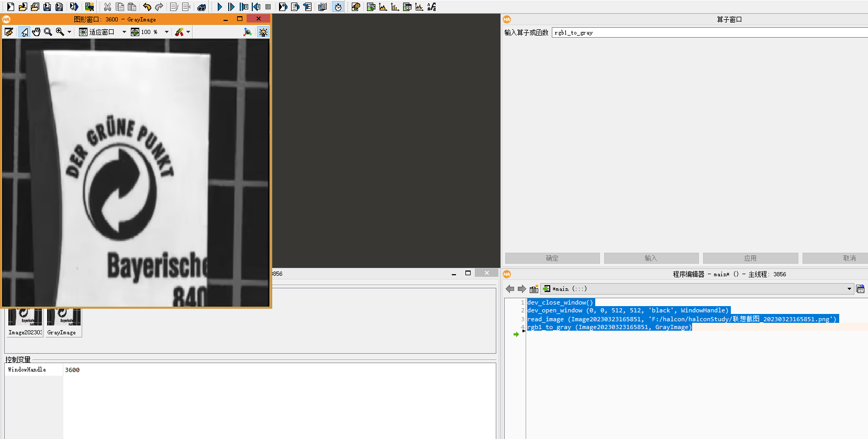Select the pointer tool in graphics window
Viewport: 868px width, 439px height.
pos(25,32)
